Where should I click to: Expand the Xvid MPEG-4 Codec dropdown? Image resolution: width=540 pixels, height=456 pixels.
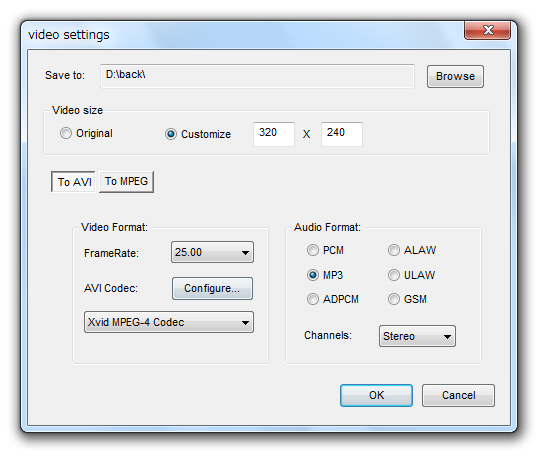click(169, 322)
